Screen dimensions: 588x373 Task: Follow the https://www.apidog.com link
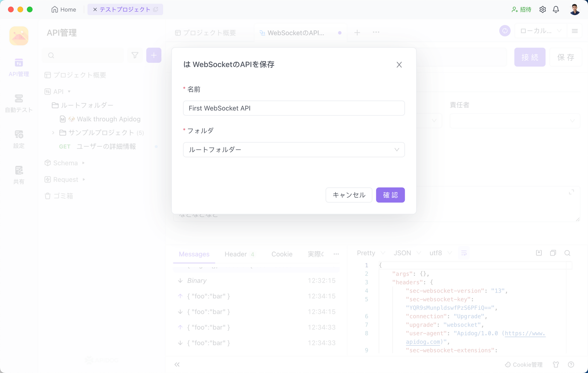point(525,334)
